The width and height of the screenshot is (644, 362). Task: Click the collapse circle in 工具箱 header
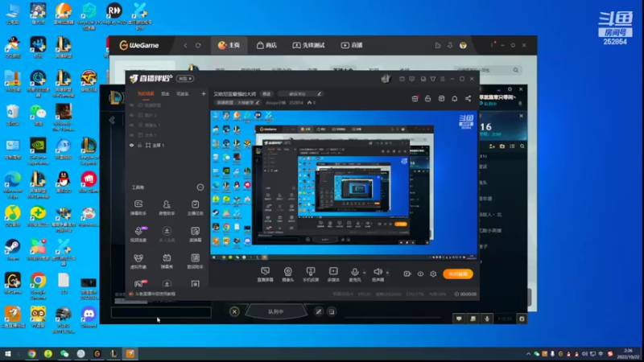pyautogui.click(x=200, y=187)
